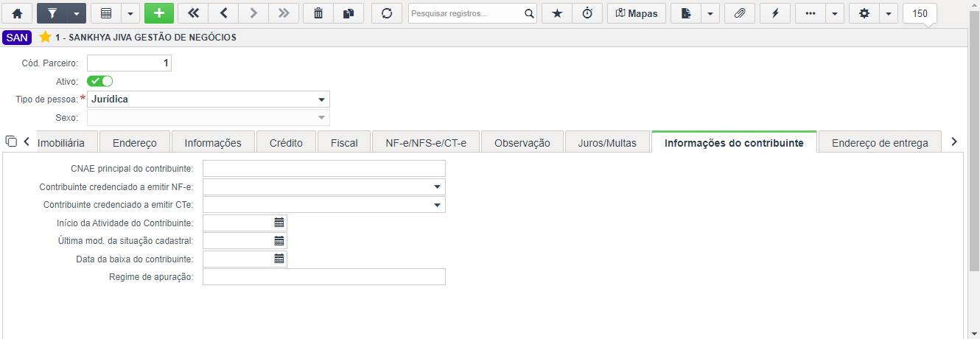Open the stopwatch timer icon

click(x=587, y=13)
